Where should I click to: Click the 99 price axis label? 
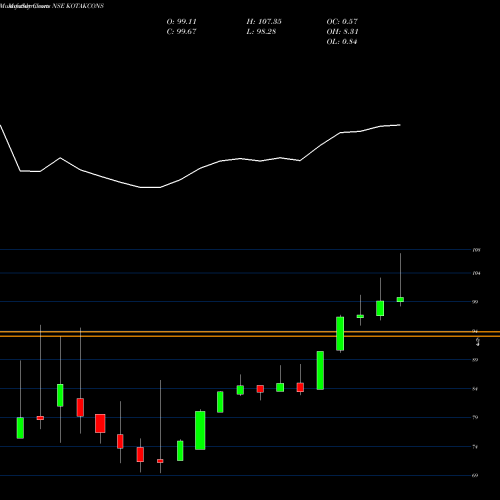coord(475,302)
